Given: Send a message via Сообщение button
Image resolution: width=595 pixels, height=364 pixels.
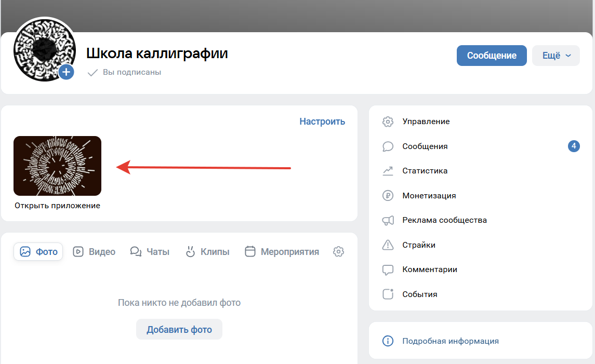Looking at the screenshot, I should point(492,55).
